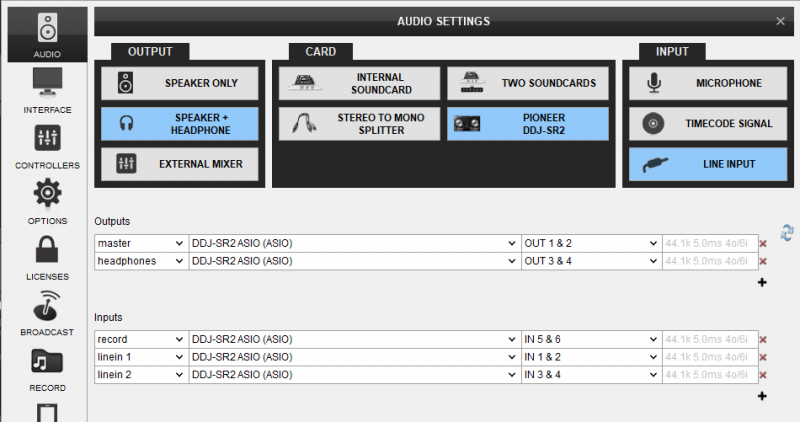This screenshot has height=422, width=800.
Task: Enable the Microphone input option
Action: (708, 83)
